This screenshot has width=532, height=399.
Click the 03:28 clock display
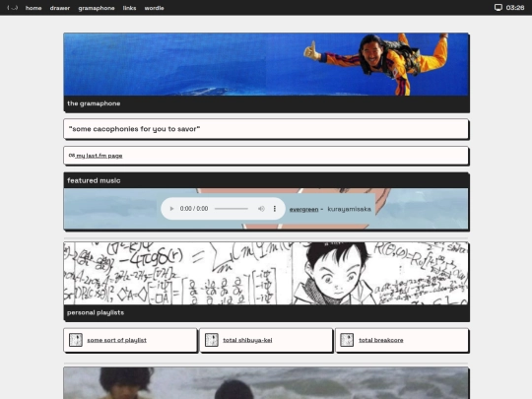pos(515,8)
